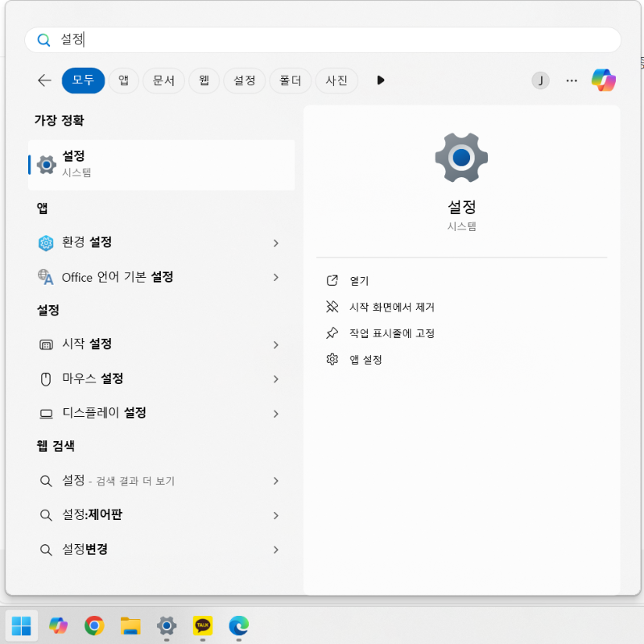Launch Chrome from the taskbar
This screenshot has height=644, width=644.
tap(95, 625)
